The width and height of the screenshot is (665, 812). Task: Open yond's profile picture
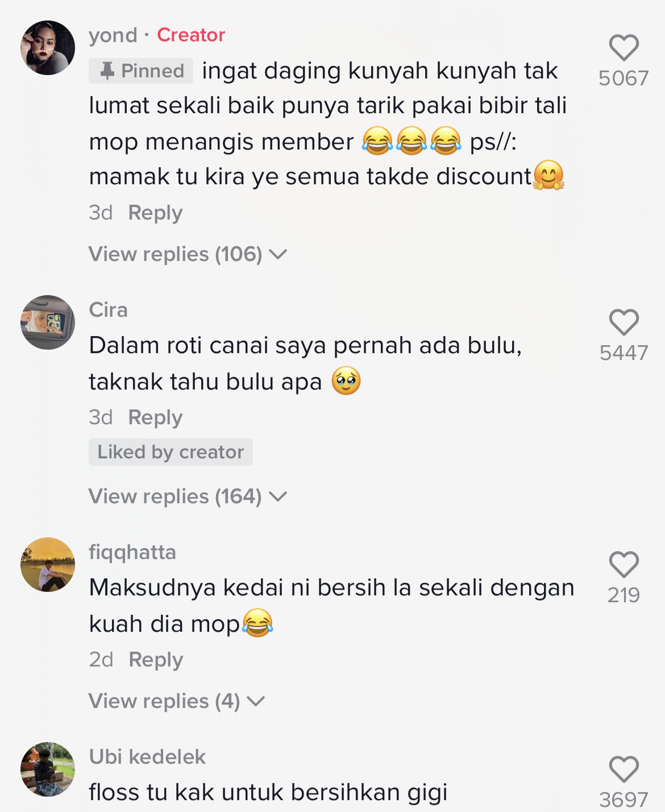pos(48,48)
